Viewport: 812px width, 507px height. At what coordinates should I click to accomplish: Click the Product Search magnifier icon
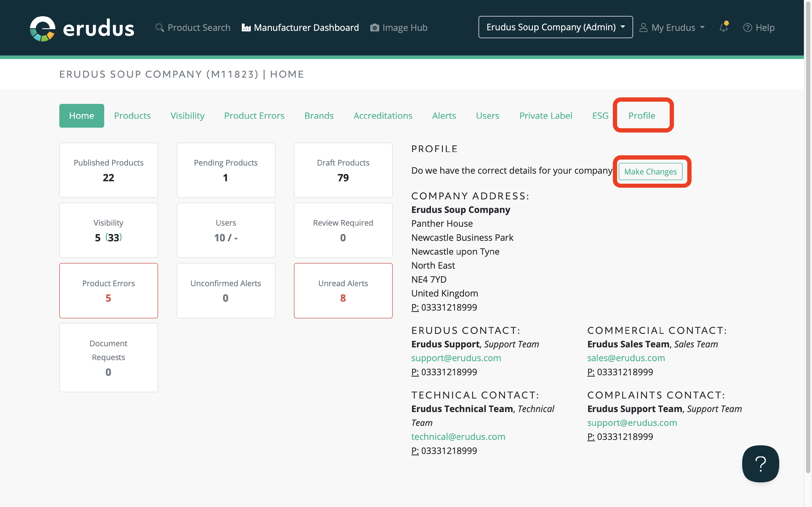click(160, 28)
